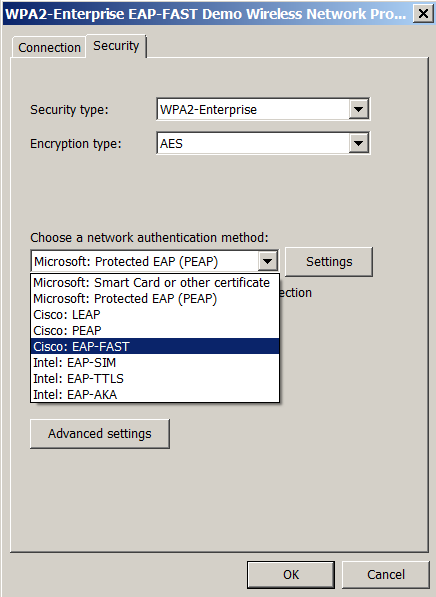Select Intel: EAP-AKA option
This screenshot has width=436, height=597.
click(x=155, y=394)
